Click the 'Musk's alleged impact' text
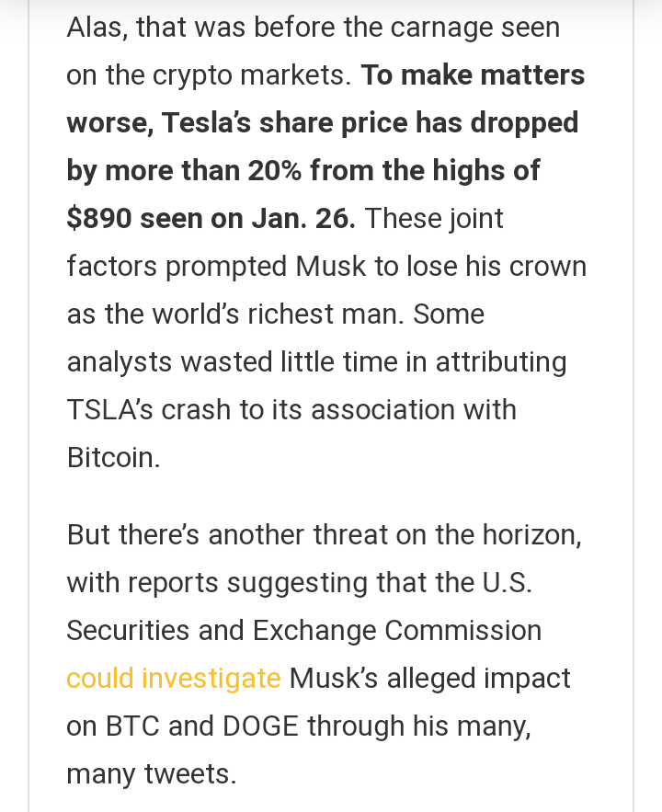The width and height of the screenshot is (662, 812). coord(429,679)
